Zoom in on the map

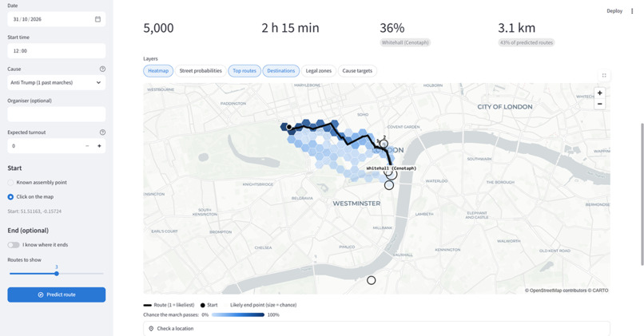click(599, 93)
